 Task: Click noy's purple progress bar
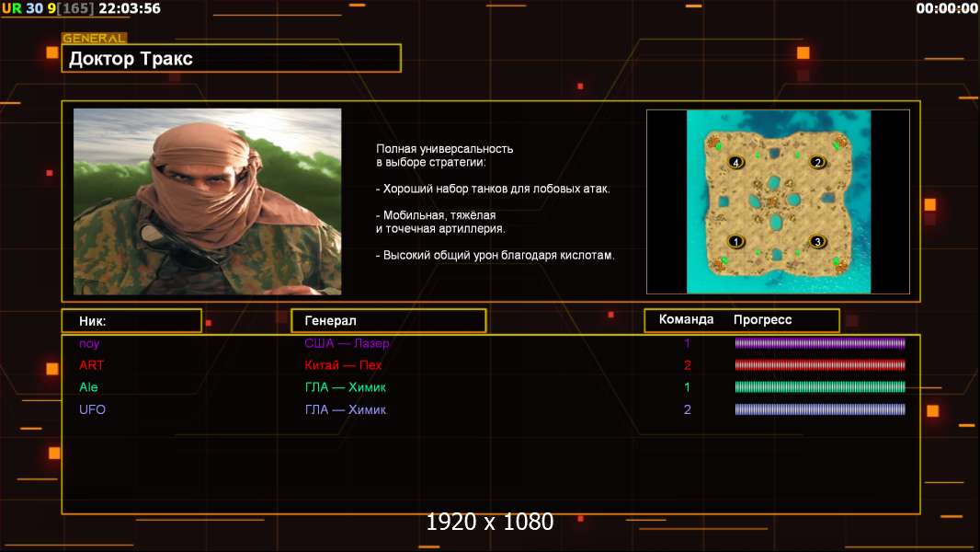[x=820, y=343]
